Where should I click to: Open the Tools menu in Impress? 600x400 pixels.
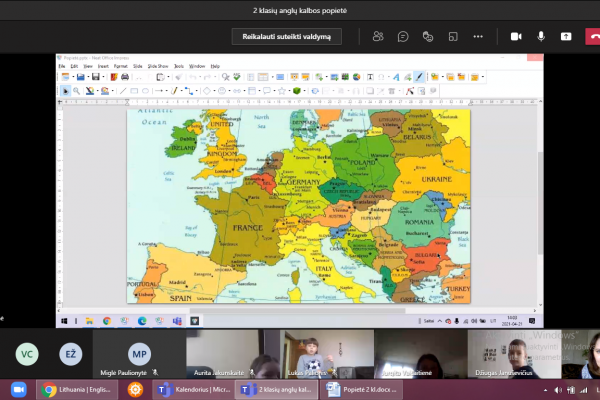coord(179,66)
